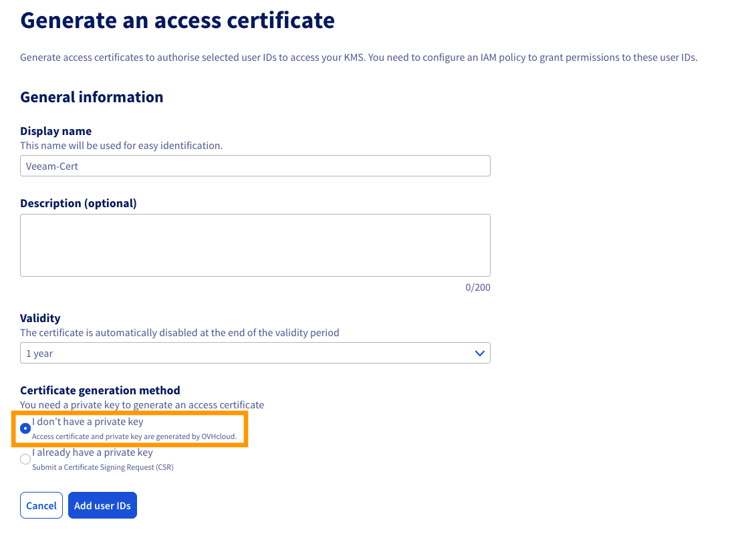Click the "Submit a Certificate Signing Request (CSR)" text
This screenshot has width=756, height=548.
102,467
